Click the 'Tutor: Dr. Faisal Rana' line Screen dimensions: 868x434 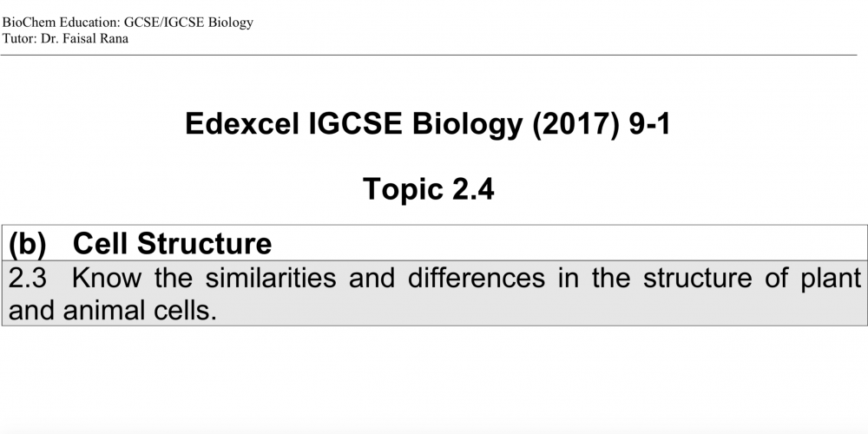(65, 39)
